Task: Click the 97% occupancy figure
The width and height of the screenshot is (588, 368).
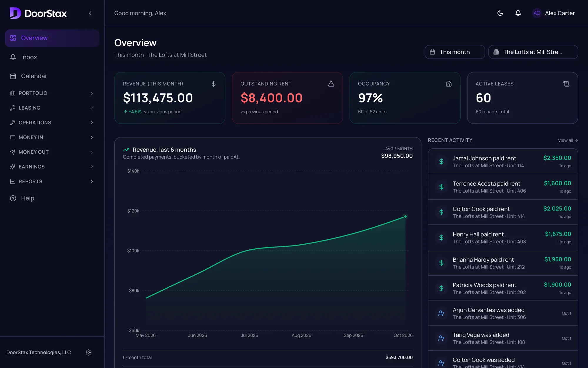Action: pyautogui.click(x=370, y=98)
